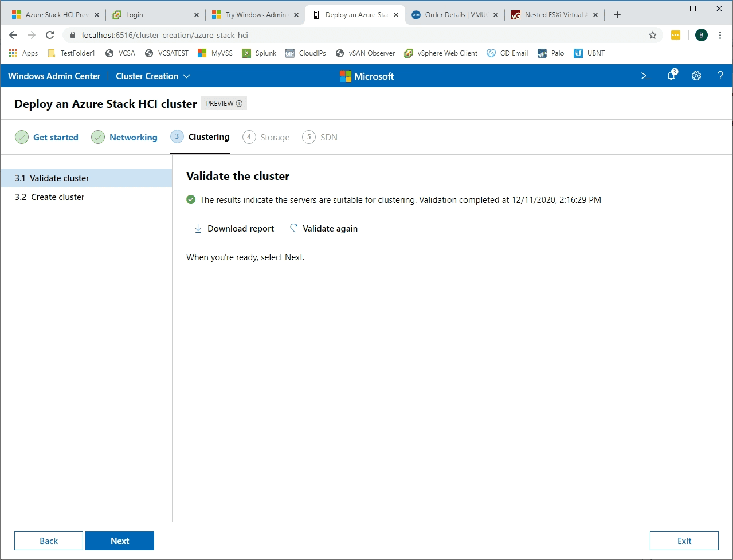
Task: Open Windows Admin Center settings gear
Action: click(x=696, y=76)
